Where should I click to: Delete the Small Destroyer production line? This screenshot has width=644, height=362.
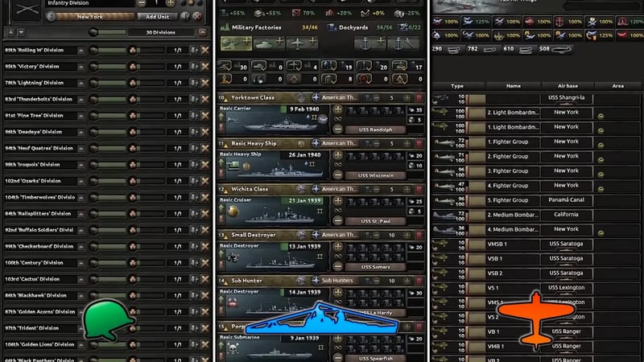pos(419,235)
